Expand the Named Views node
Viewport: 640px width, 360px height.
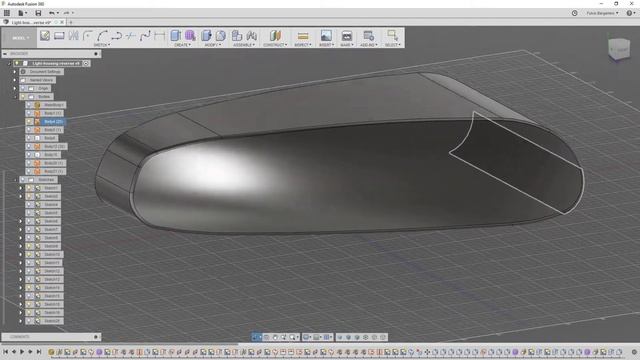(x=15, y=80)
